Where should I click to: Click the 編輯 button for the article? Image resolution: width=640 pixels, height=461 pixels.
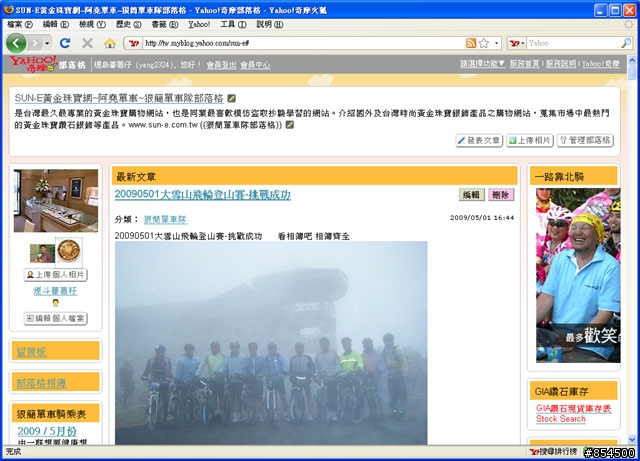[x=471, y=195]
